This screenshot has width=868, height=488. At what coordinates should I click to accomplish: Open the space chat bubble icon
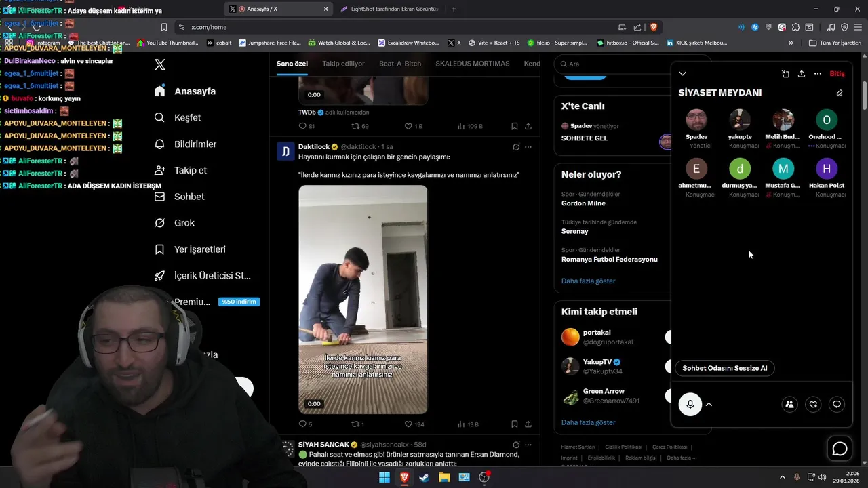coord(837,405)
